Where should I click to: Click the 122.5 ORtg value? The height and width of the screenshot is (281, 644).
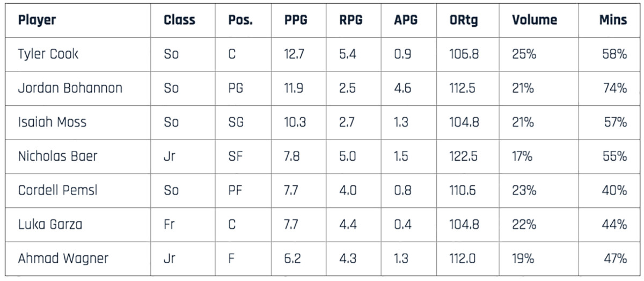pyautogui.click(x=463, y=156)
